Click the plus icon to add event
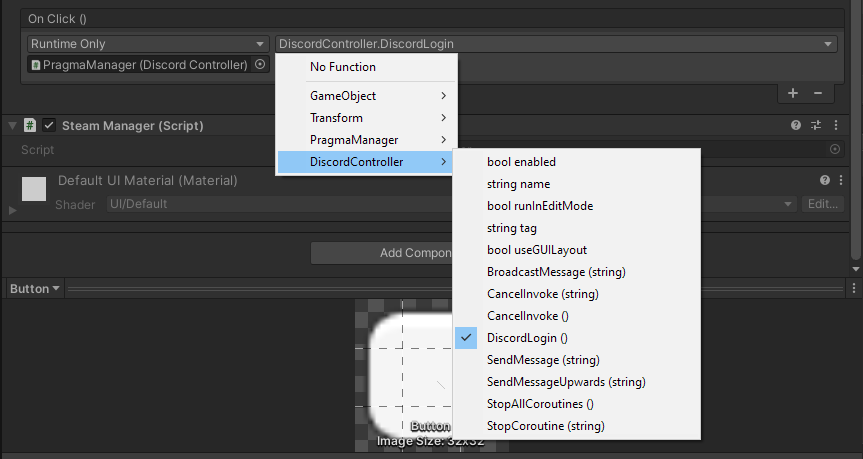 [793, 93]
